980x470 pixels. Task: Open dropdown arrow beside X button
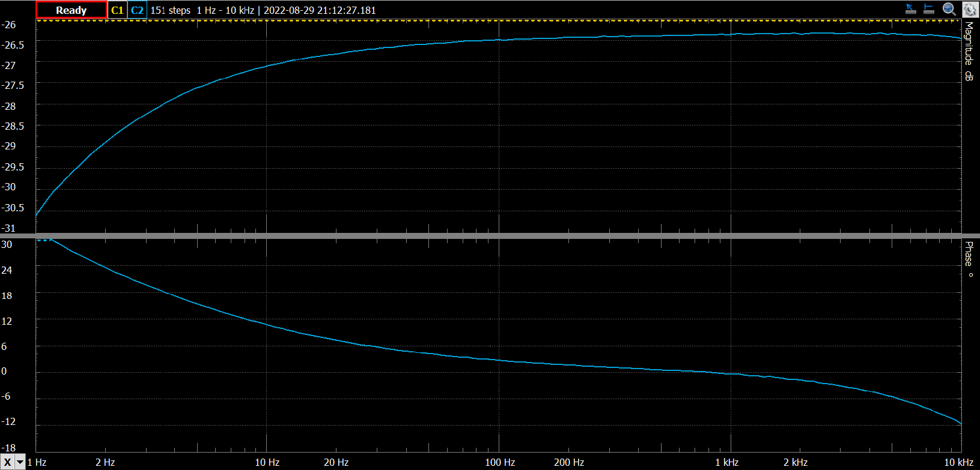point(20,462)
